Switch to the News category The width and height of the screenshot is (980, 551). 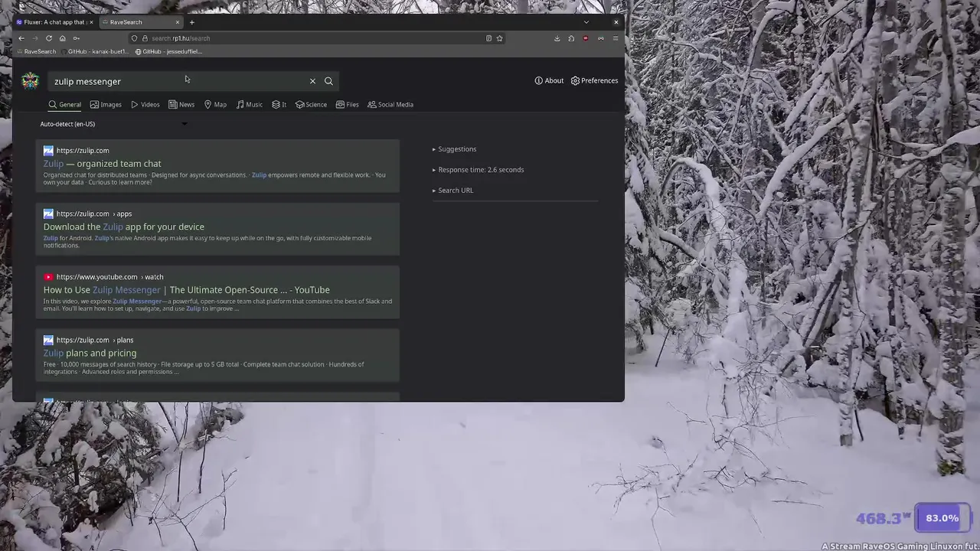click(x=181, y=104)
